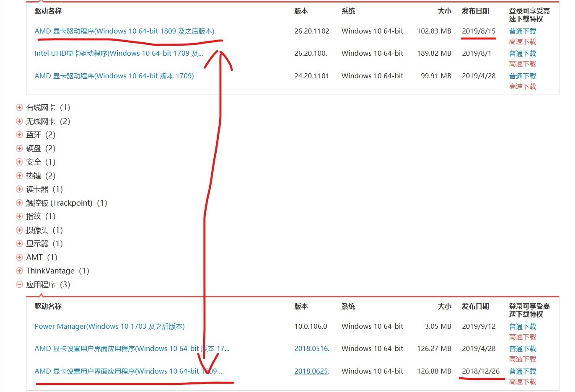The image size is (575, 392).
Task: Click version link 2018.0625.
Action: (x=312, y=371)
